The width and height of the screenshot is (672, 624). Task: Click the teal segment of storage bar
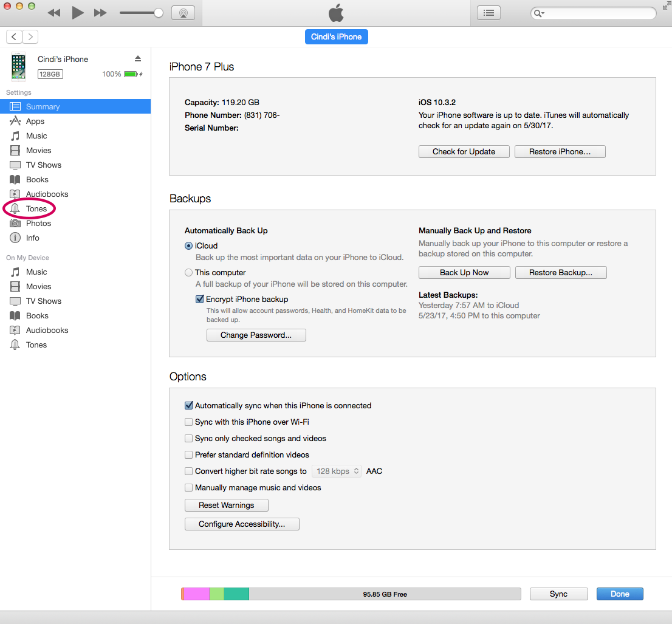236,594
